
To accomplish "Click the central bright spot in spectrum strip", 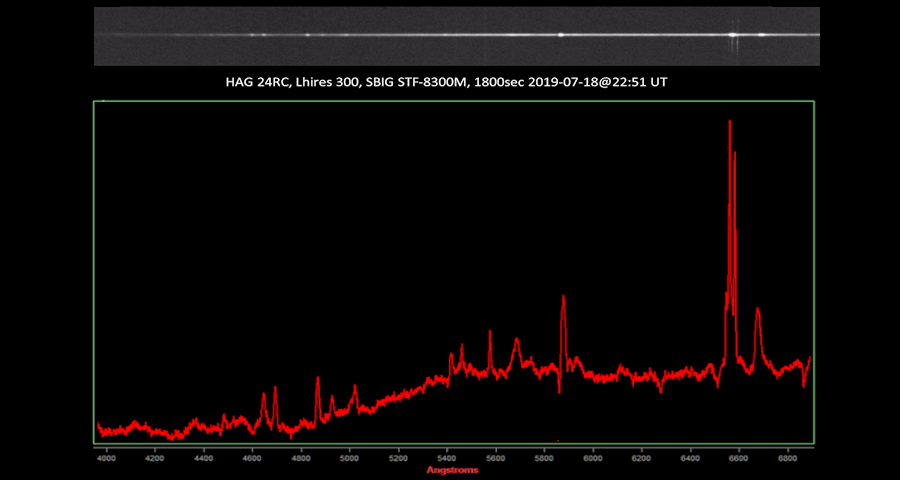I will pos(561,34).
